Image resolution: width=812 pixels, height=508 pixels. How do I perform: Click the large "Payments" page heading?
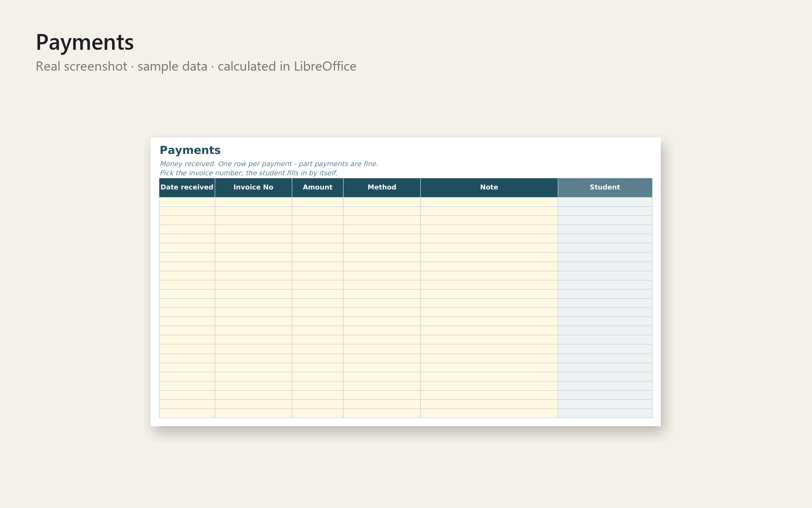tap(85, 42)
